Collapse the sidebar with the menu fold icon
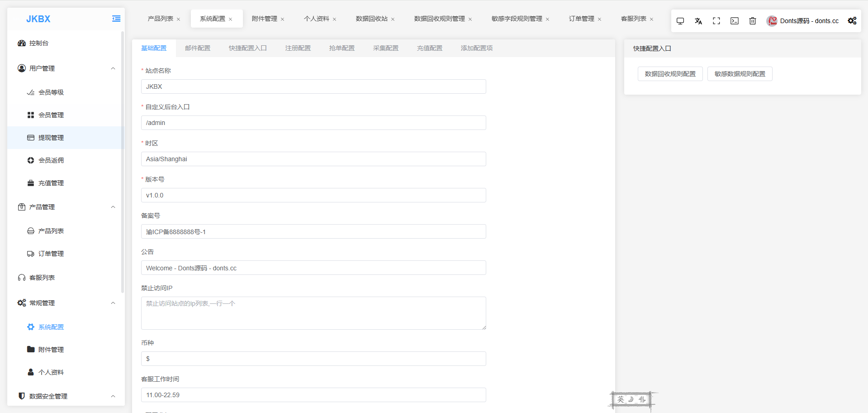 pos(116,19)
